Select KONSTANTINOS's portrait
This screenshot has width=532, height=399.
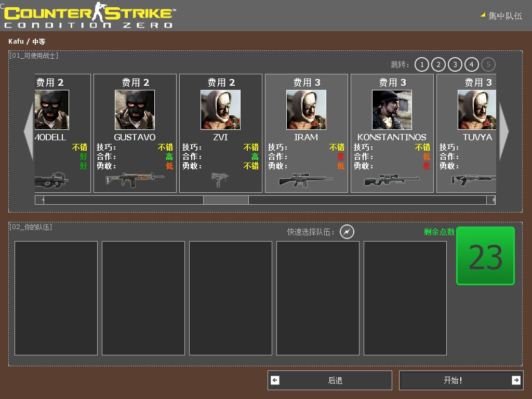pos(392,110)
